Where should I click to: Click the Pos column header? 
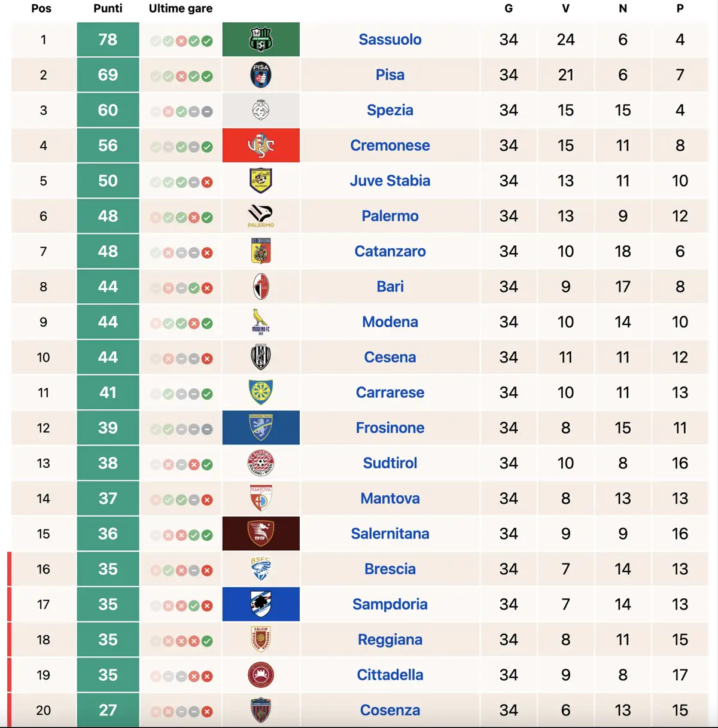[41, 8]
